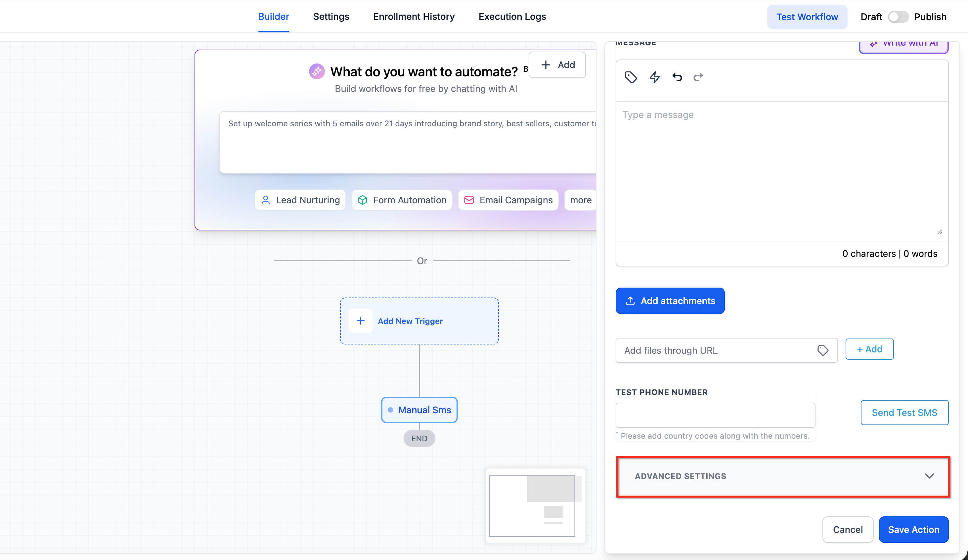Toggle the Draft/Publish switch
The width and height of the screenshot is (968, 560).
pos(898,17)
